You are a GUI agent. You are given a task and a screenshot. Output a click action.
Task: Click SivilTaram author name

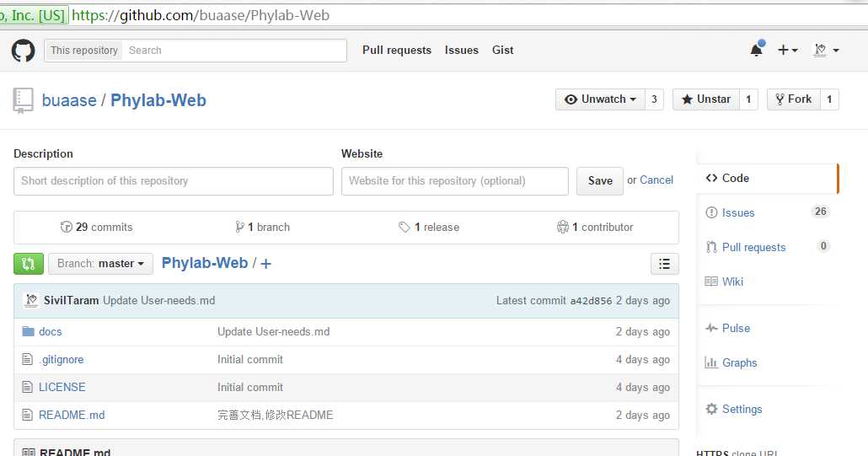click(x=72, y=301)
